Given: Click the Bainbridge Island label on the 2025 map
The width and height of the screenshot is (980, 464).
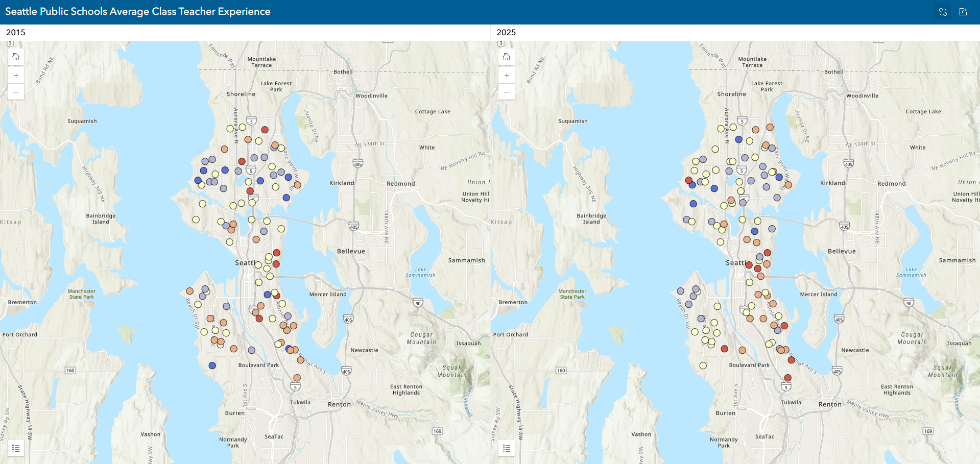Looking at the screenshot, I should tap(591, 218).
